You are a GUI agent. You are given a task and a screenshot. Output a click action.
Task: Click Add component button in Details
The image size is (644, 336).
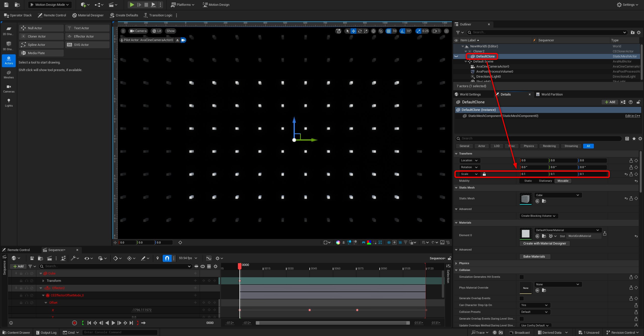click(610, 102)
